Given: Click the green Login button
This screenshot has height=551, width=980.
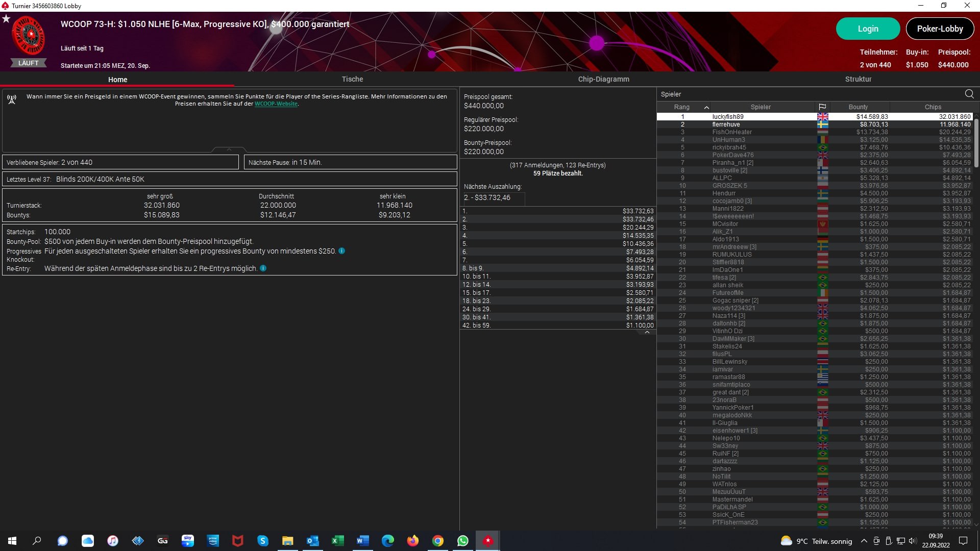Looking at the screenshot, I should point(868,29).
